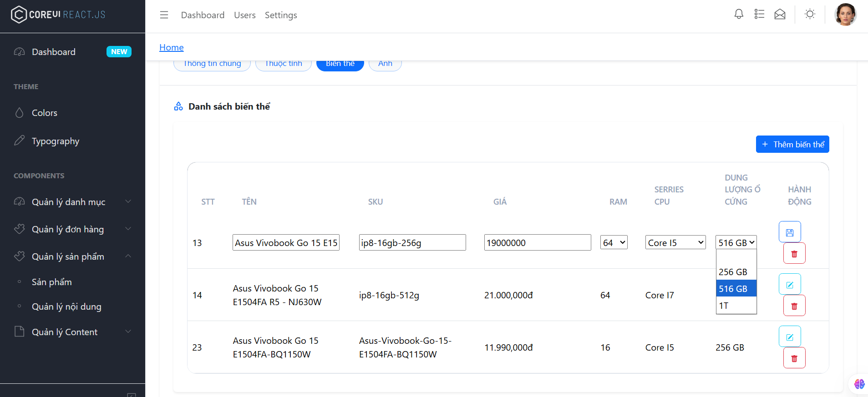Screen dimensions: 868x397
Task: Switch to the Ảnh tab
Action: point(385,65)
